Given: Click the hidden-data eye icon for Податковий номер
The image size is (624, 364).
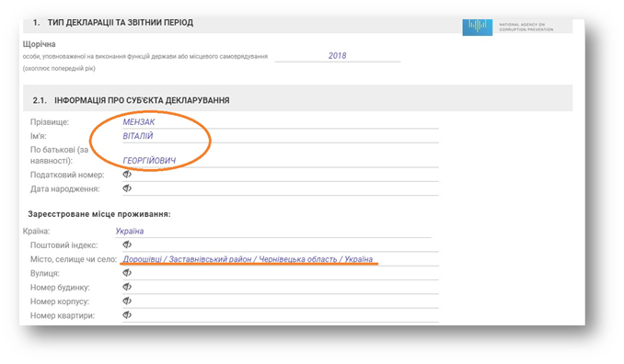Looking at the screenshot, I should point(127,174).
